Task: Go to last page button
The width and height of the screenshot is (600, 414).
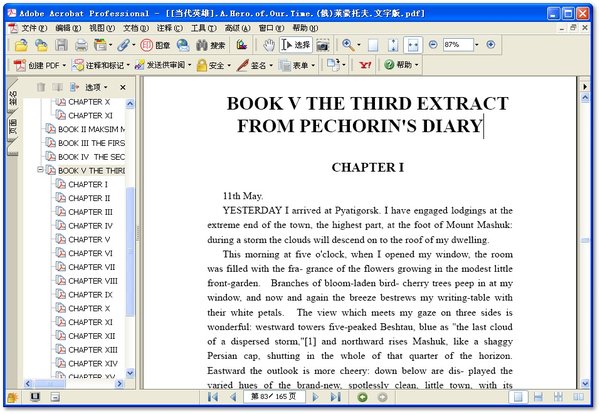Action: (336, 397)
